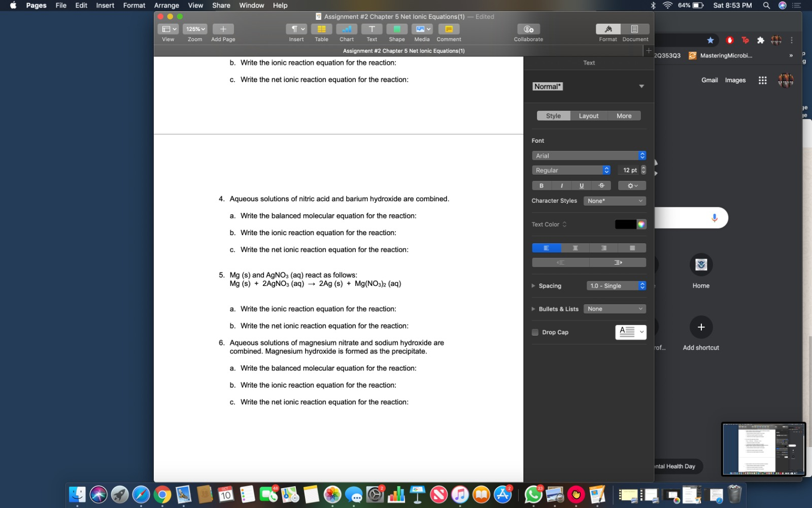Increase font size using the 12 pt stepper
The height and width of the screenshot is (508, 812).
[x=643, y=168]
